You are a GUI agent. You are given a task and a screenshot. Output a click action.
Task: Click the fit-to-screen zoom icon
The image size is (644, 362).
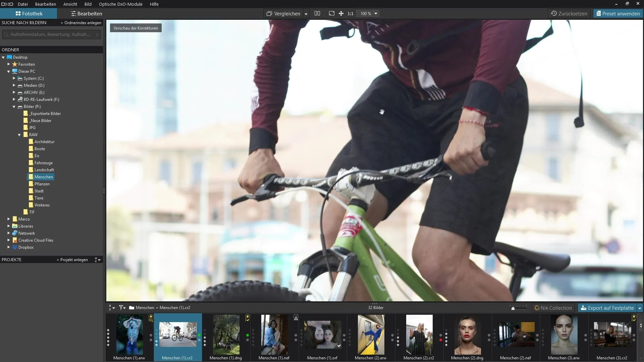coord(332,13)
